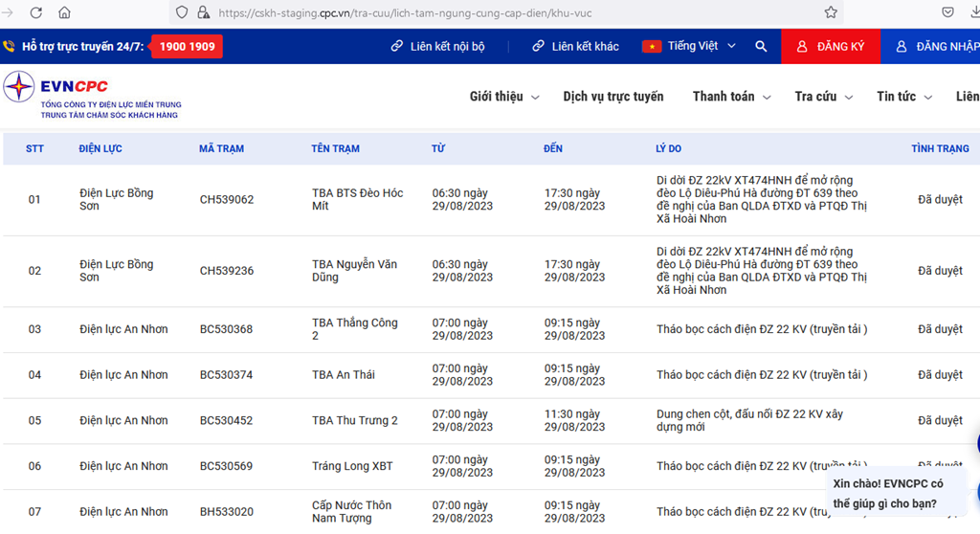This screenshot has width=980, height=534.
Task: Open the site search magnifier icon
Action: (761, 46)
